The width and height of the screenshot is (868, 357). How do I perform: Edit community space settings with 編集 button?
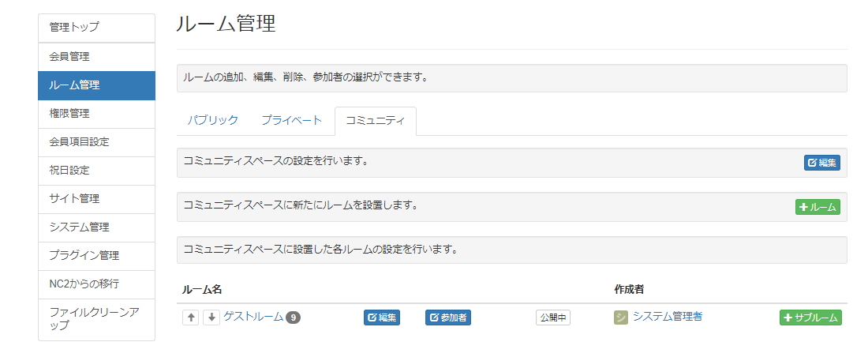click(822, 163)
